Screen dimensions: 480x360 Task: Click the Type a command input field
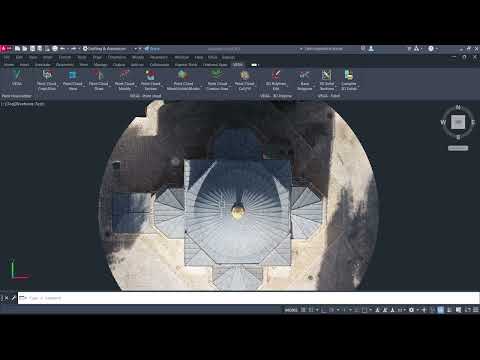(248, 298)
